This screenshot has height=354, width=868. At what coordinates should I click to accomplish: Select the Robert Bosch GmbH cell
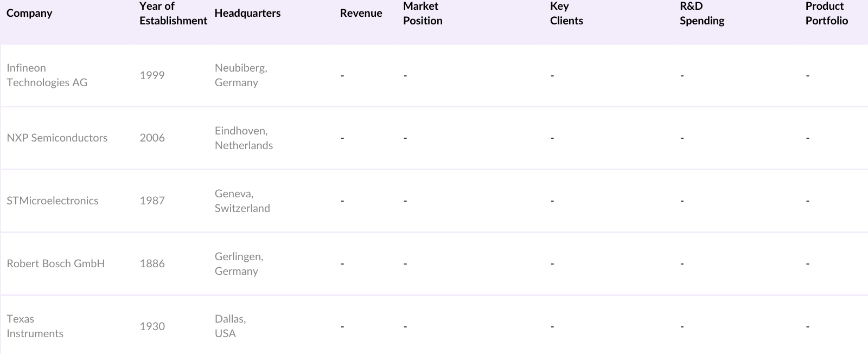point(55,263)
